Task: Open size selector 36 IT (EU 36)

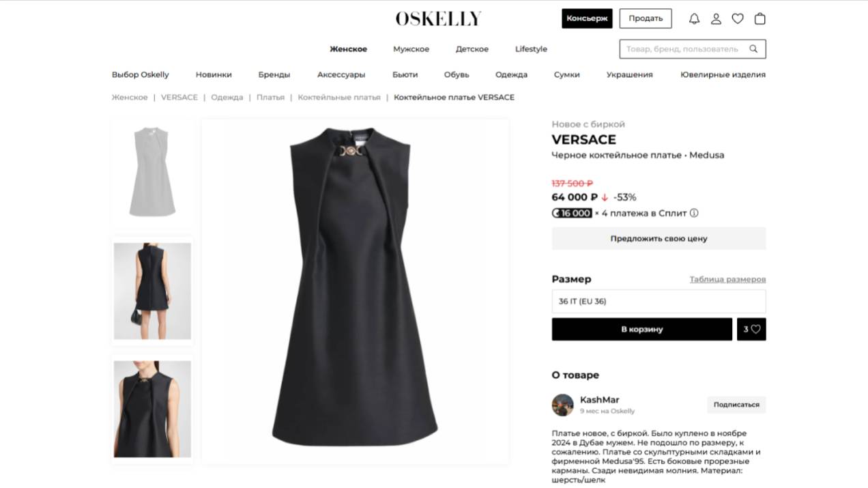Action: tap(659, 301)
